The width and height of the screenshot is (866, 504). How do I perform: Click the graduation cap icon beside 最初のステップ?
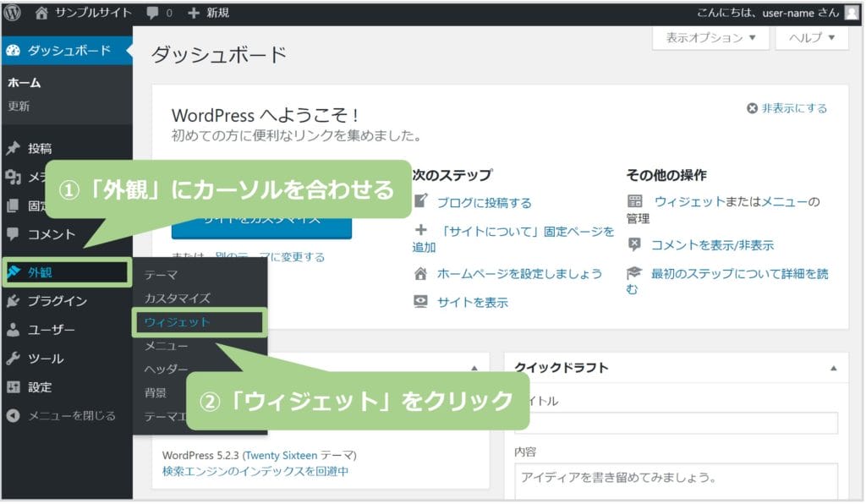coord(634,272)
